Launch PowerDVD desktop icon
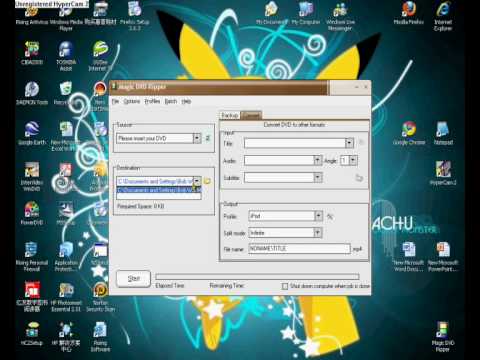The image size is (480, 360). pos(32,213)
